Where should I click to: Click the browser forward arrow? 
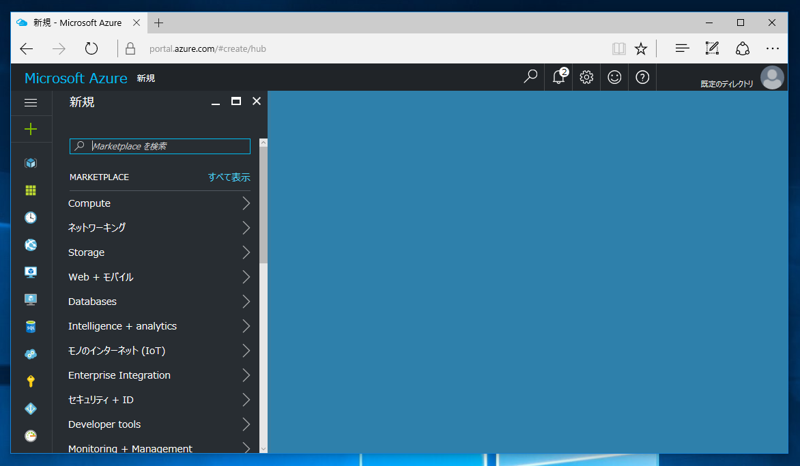point(59,49)
